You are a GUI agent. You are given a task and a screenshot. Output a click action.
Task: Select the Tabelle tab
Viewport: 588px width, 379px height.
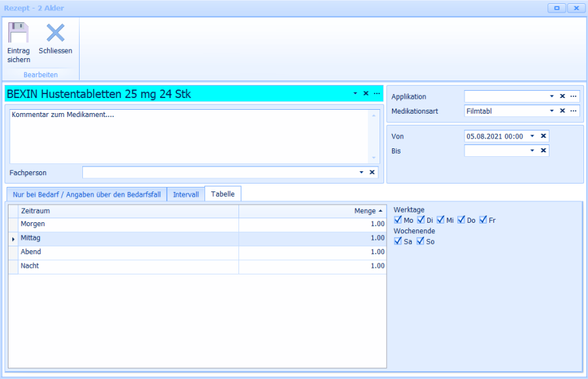coord(223,194)
